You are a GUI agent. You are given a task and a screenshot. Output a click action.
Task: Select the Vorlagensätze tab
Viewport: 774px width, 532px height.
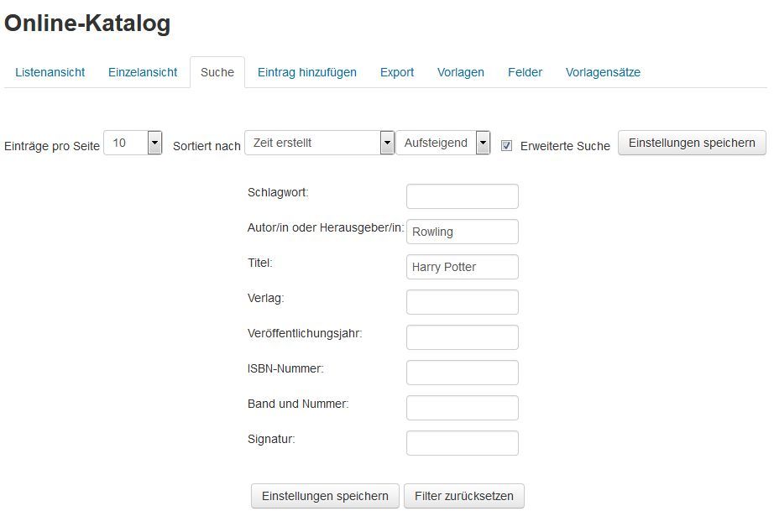pos(603,72)
